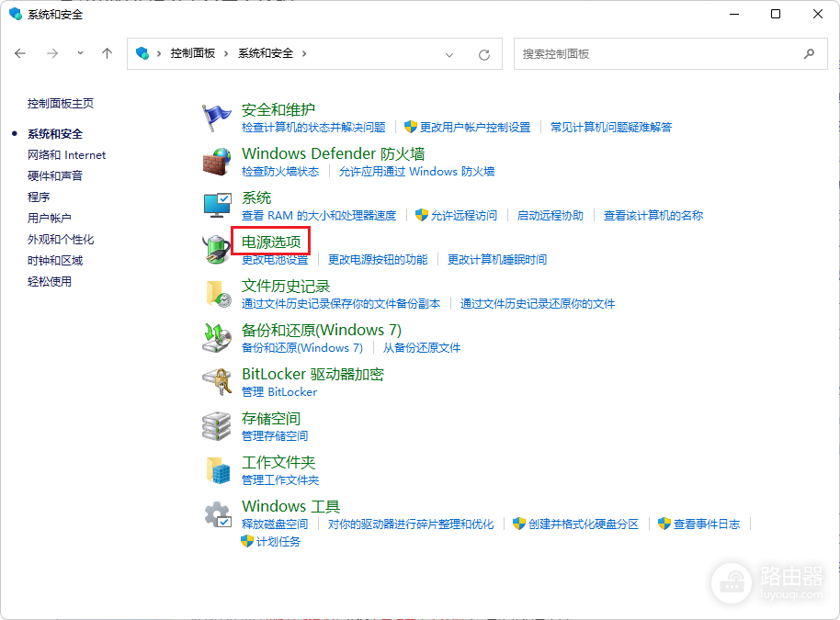Viewport: 840px width, 620px height.
Task: Expand the address bar history dropdown
Action: 448,54
